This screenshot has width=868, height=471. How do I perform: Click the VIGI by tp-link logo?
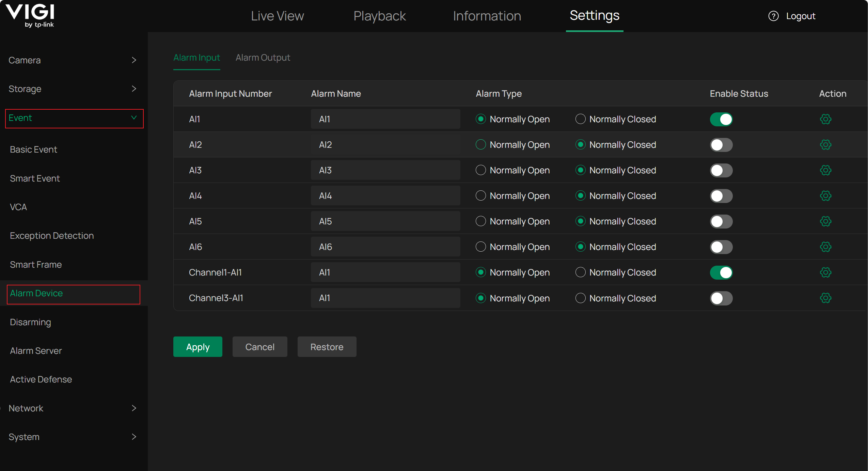pos(30,15)
